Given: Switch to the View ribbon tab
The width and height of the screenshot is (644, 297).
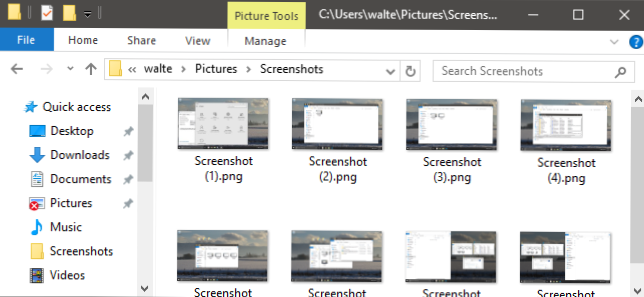Looking at the screenshot, I should (197, 41).
